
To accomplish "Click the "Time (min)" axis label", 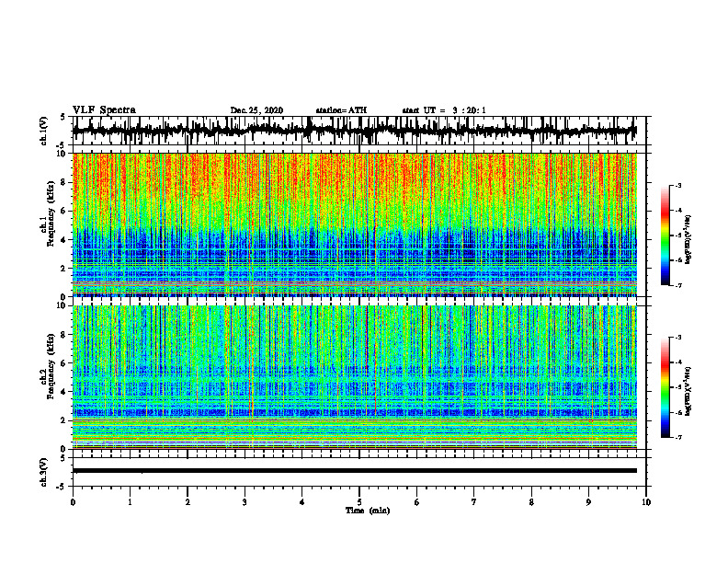I will click(368, 511).
